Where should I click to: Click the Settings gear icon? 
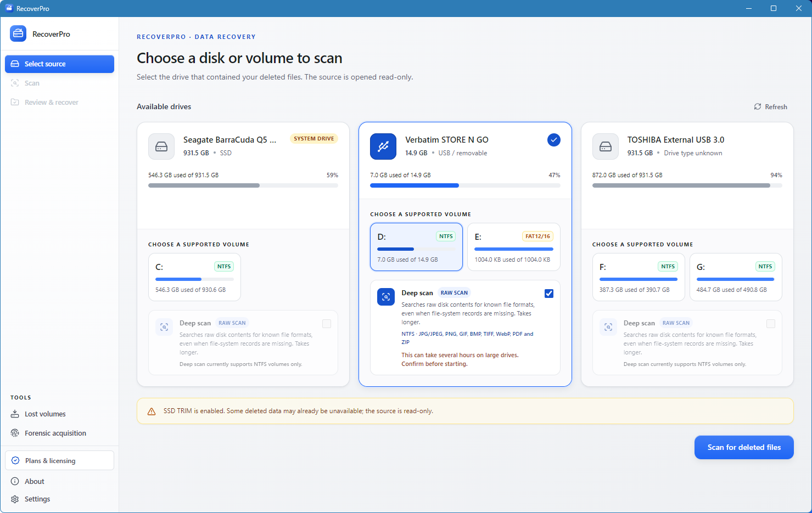[x=15, y=499]
